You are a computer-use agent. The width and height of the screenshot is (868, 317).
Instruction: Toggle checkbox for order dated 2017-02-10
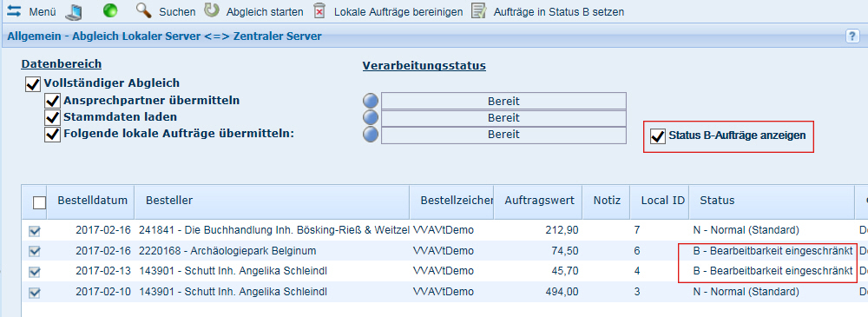(x=35, y=293)
